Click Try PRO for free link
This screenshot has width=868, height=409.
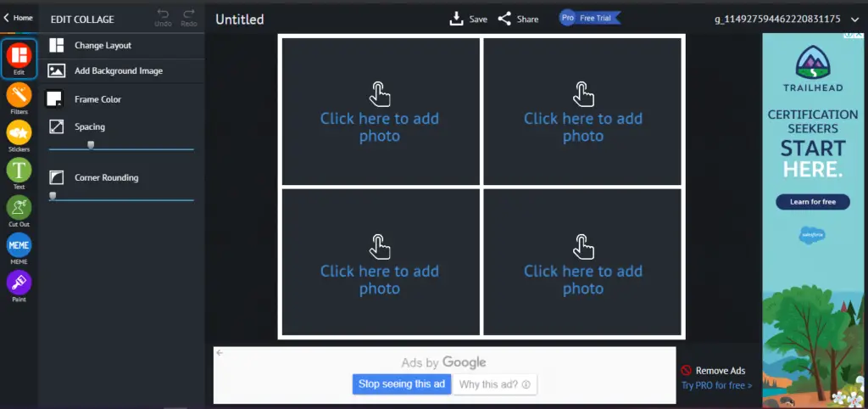(x=716, y=385)
